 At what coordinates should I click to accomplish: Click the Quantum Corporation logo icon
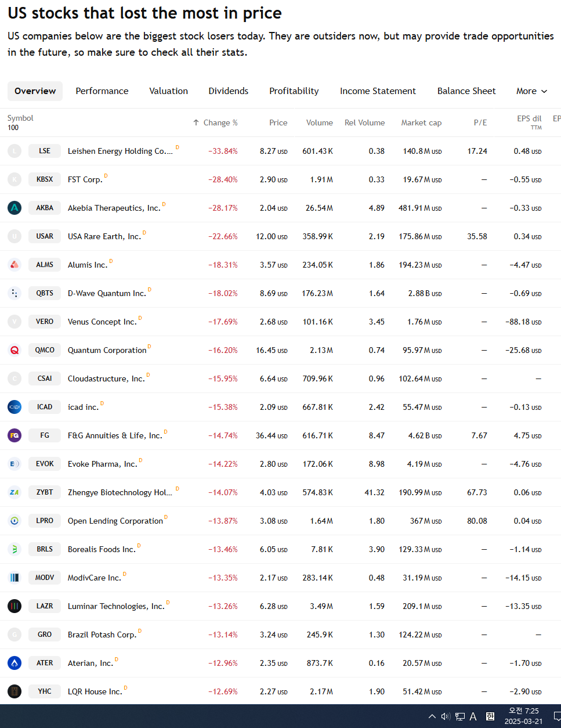coord(15,350)
